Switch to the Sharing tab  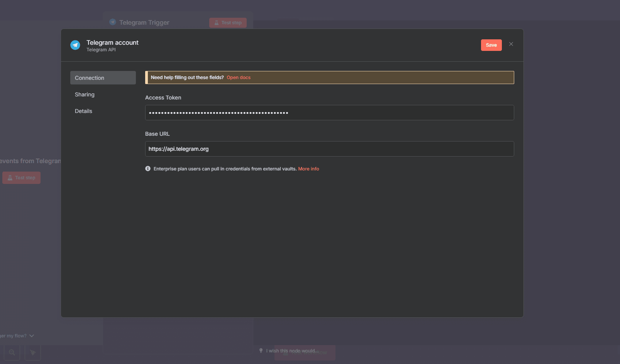[x=85, y=94]
